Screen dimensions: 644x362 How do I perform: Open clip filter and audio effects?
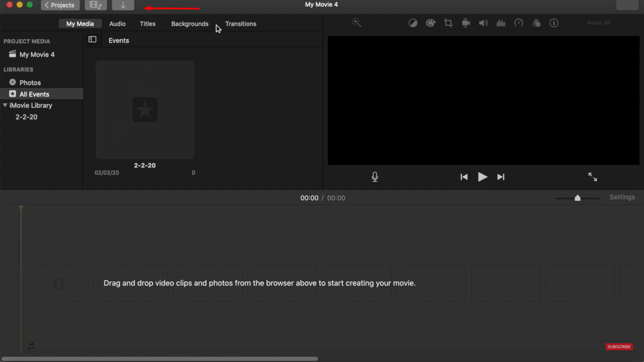pos(536,23)
